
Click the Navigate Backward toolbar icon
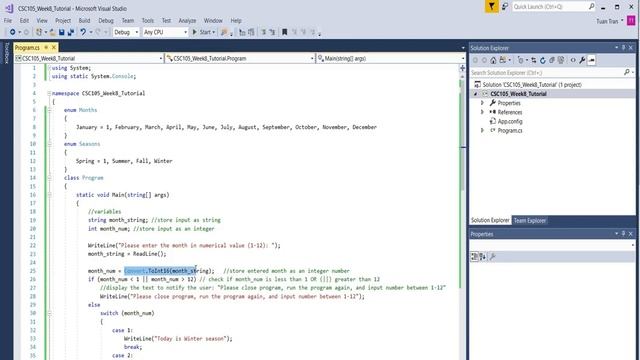pyautogui.click(x=13, y=32)
